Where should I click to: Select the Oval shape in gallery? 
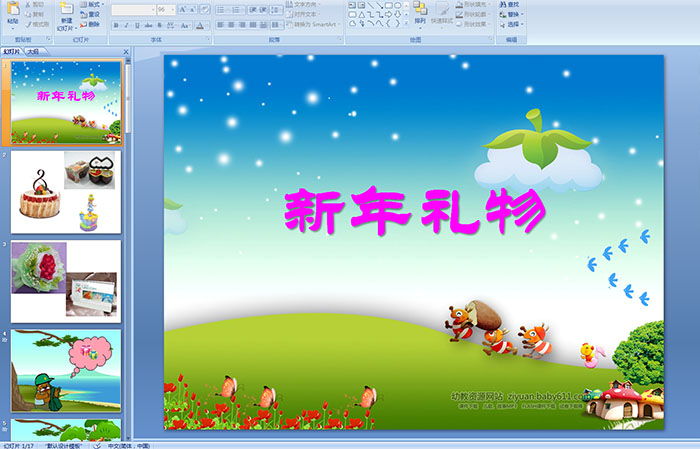(397, 5)
